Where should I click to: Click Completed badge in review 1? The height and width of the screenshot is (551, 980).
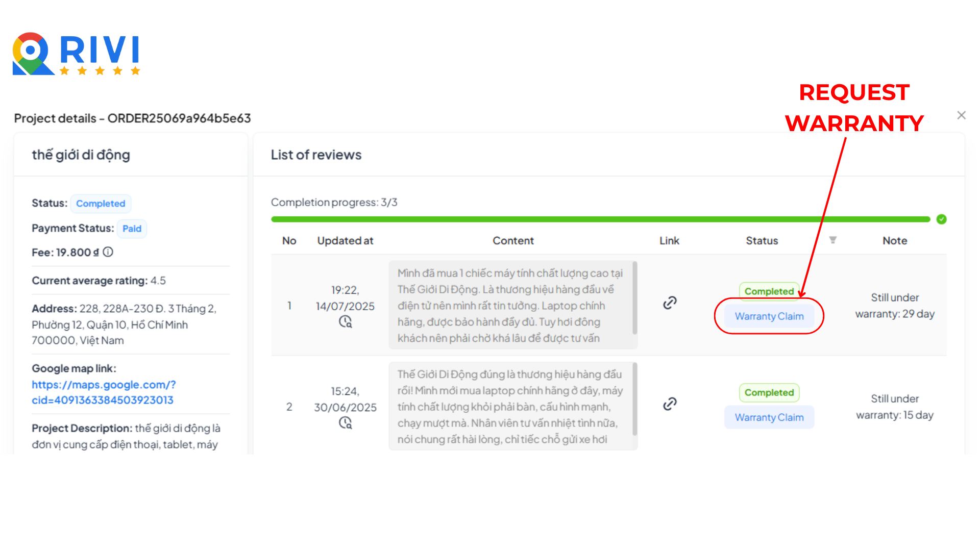coord(769,291)
